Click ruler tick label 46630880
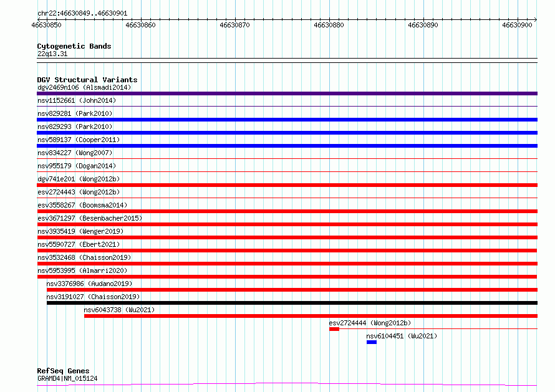 pos(329,25)
